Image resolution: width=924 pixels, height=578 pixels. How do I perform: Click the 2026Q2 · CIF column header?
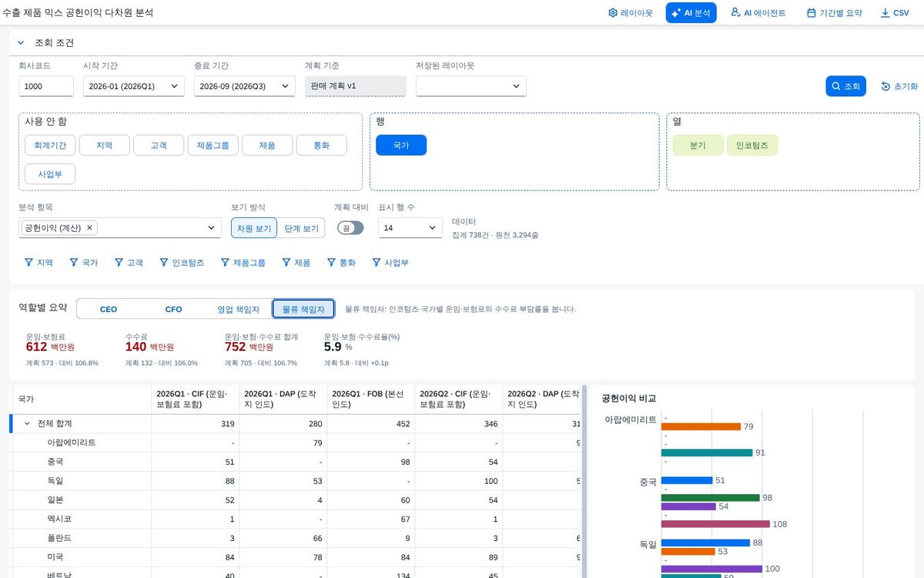pos(459,399)
